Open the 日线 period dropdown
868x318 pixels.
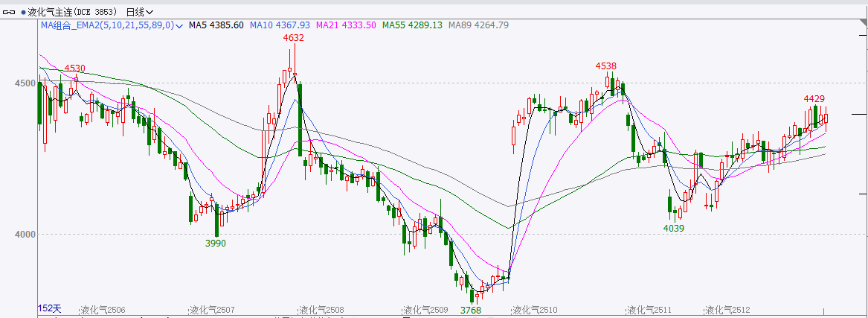[140, 12]
